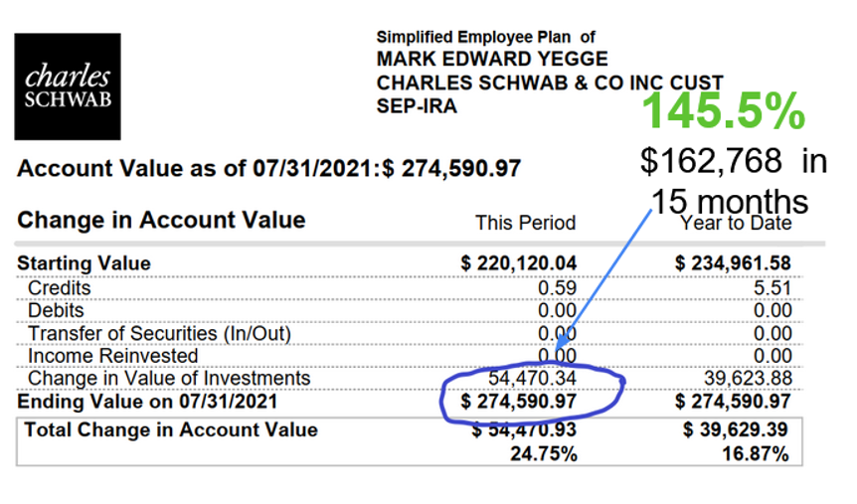Click the $220,120.04 starting value
The height and width of the screenshot is (504, 857).
click(519, 264)
